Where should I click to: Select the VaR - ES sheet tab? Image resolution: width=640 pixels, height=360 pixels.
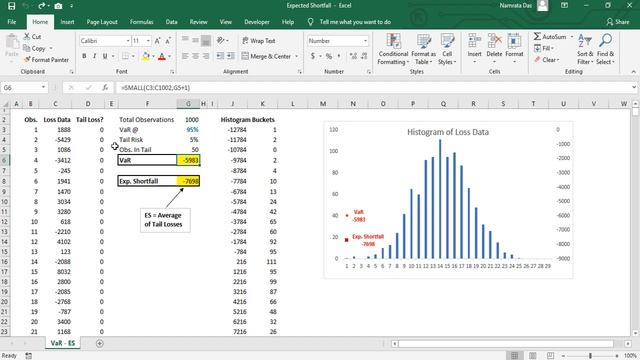62,343
